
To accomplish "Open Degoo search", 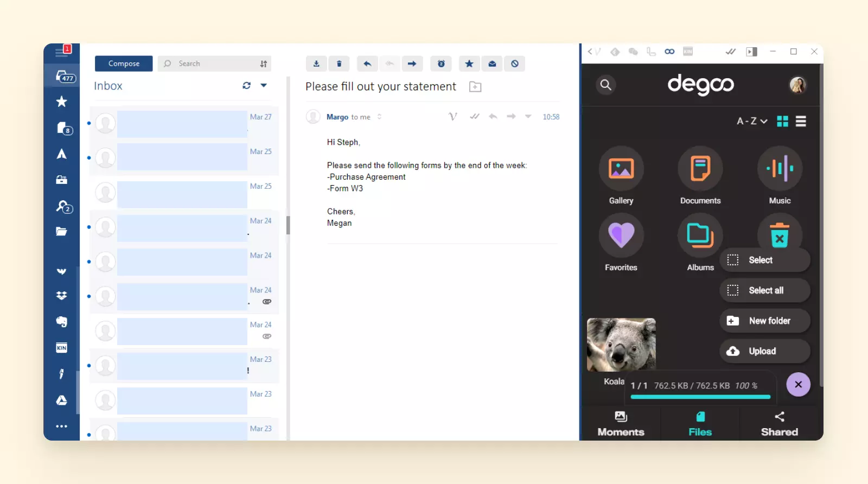I will (x=606, y=85).
